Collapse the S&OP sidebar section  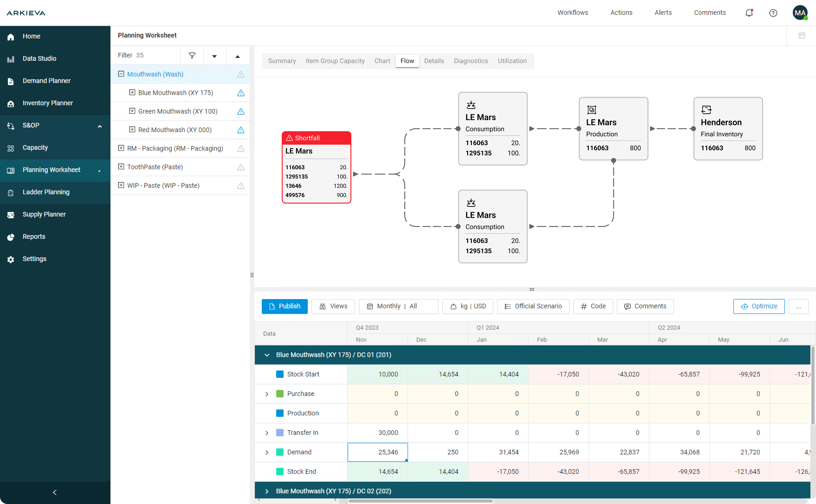coord(99,126)
